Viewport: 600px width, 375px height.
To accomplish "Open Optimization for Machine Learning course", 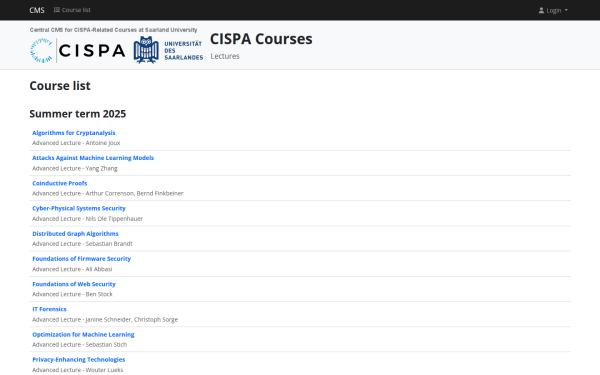I will point(83,334).
